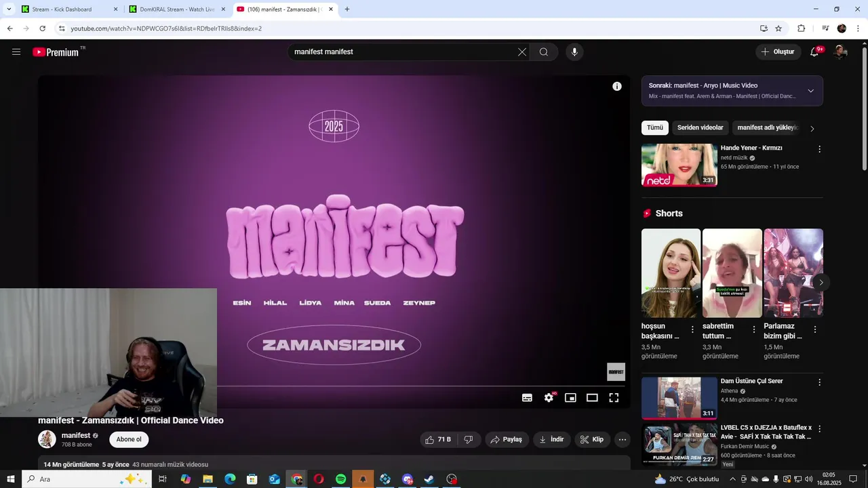
Task: Click the YouTube URL address bar
Action: 407,28
